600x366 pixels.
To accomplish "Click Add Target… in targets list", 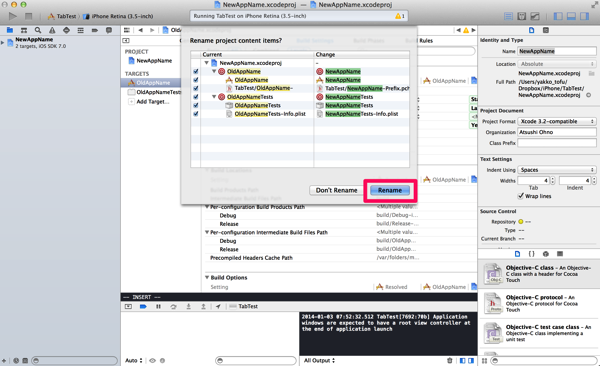I will [x=153, y=101].
